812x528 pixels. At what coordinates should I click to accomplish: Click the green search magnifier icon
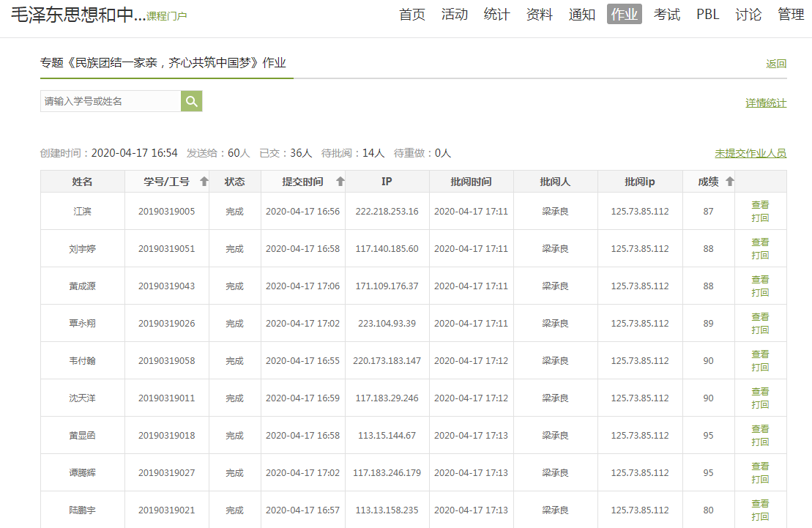(x=191, y=101)
